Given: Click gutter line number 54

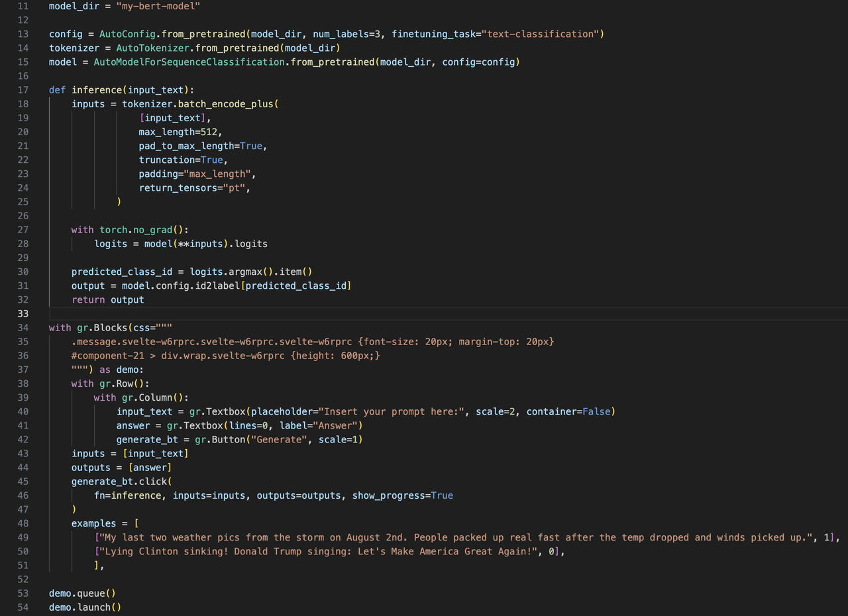Looking at the screenshot, I should coord(23,607).
